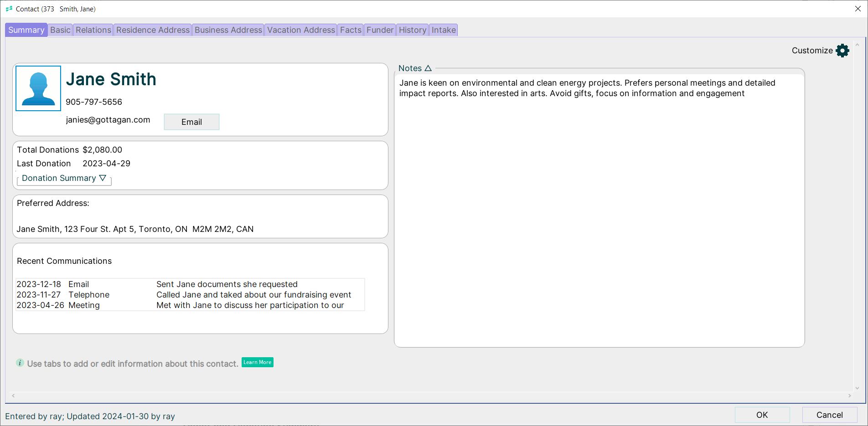The image size is (868, 426).
Task: Click the app icon in the title bar
Action: click(x=9, y=9)
